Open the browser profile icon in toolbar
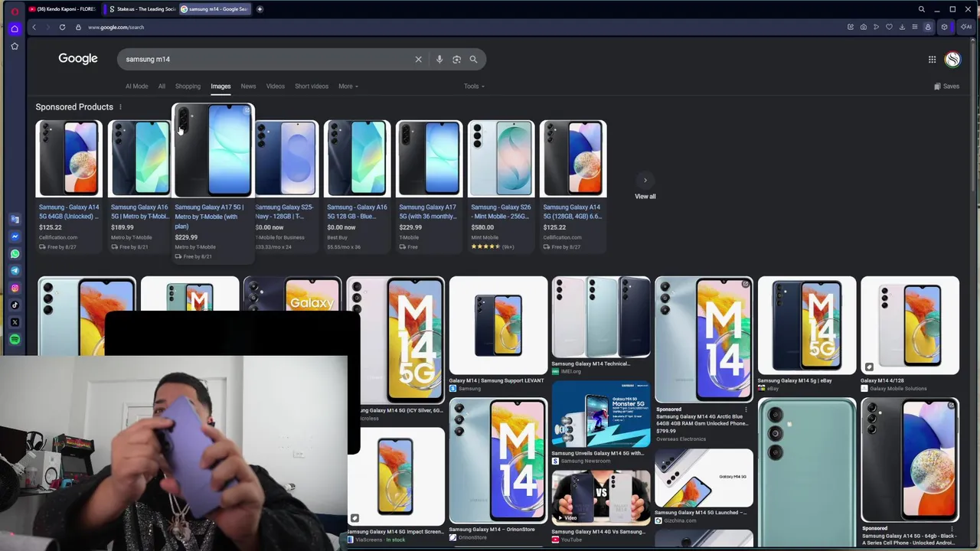Screen dimensions: 980x551 click(928, 28)
